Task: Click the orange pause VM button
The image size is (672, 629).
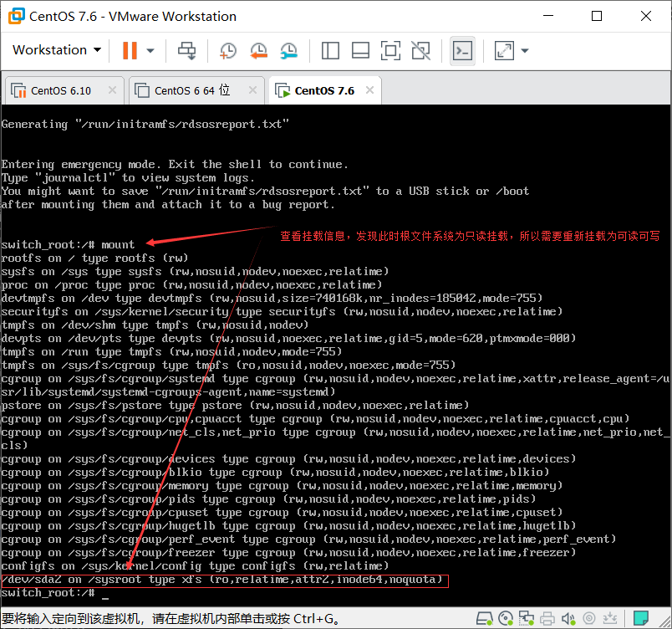Action: click(130, 50)
